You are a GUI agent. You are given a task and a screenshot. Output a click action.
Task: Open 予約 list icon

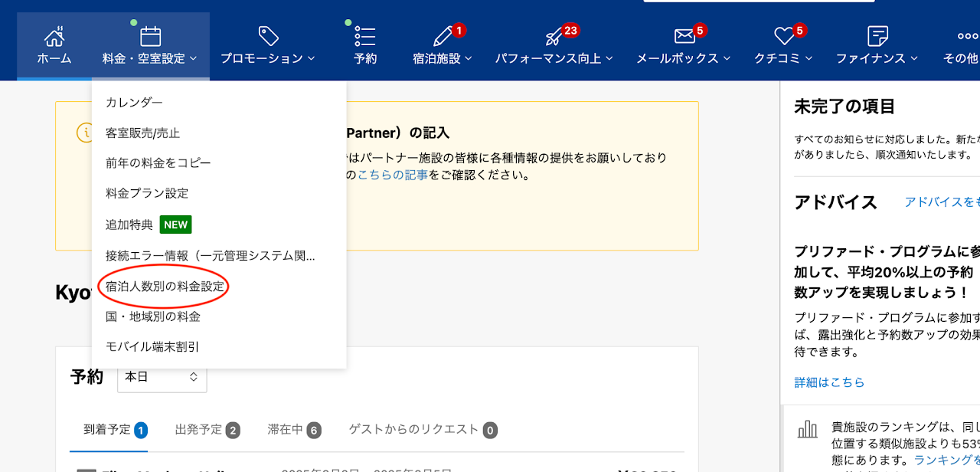point(365,36)
